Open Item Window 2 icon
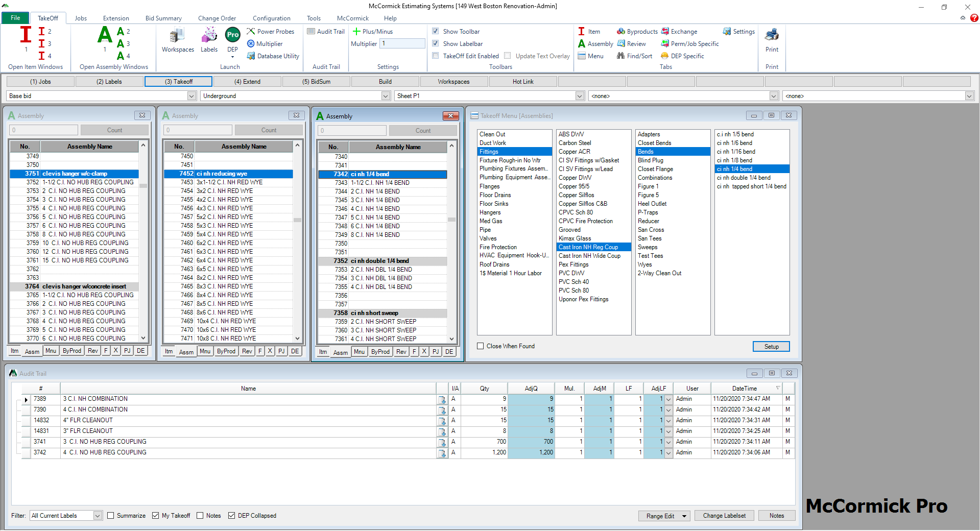 pos(42,31)
